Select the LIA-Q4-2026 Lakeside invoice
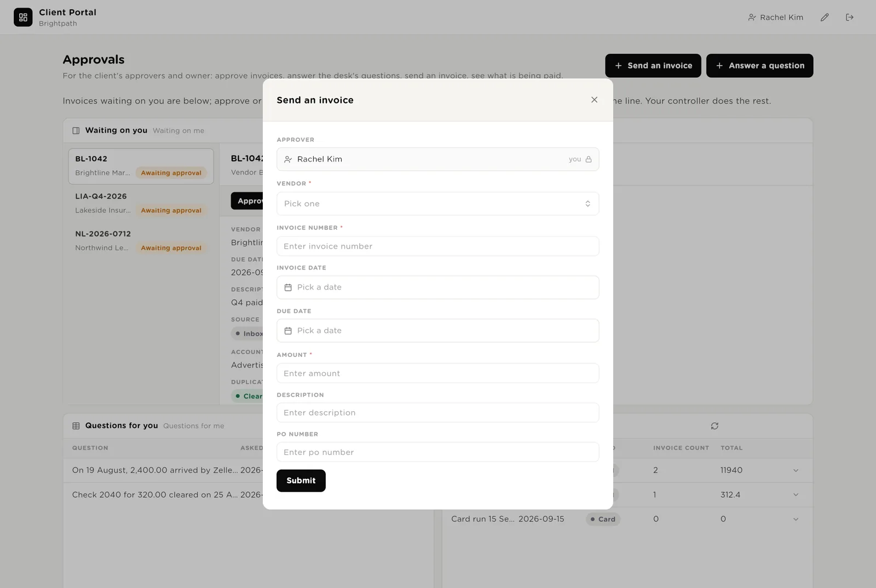Image resolution: width=876 pixels, height=588 pixels. (141, 203)
